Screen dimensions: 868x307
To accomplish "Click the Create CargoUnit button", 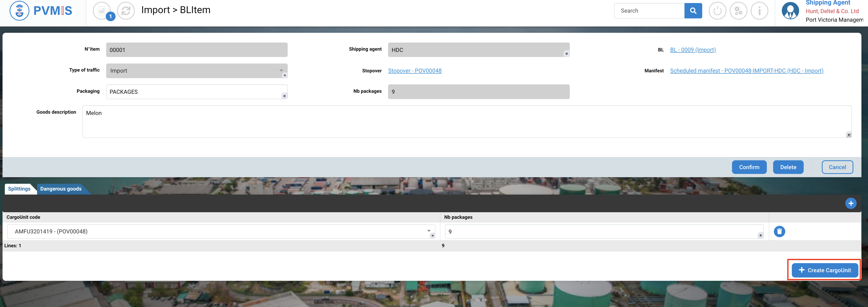I will click(x=825, y=270).
